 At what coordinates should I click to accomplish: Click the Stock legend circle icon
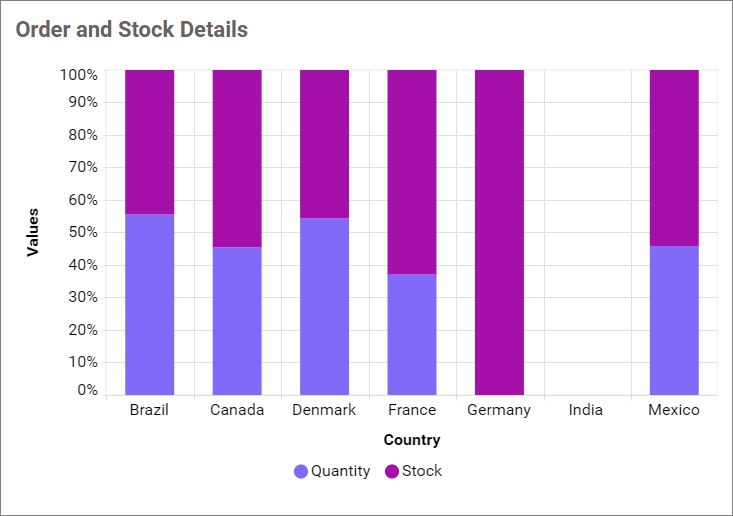tap(392, 471)
